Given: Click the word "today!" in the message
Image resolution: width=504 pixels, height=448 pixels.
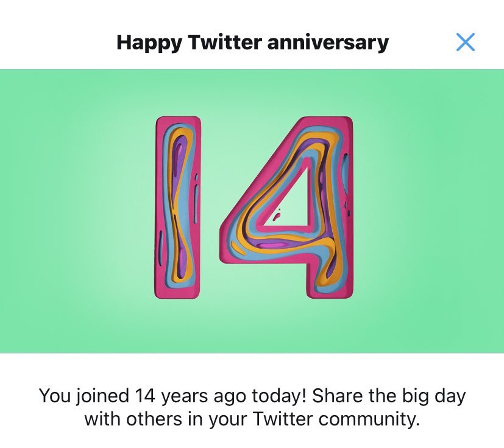Looking at the screenshot, I should coord(279,396).
